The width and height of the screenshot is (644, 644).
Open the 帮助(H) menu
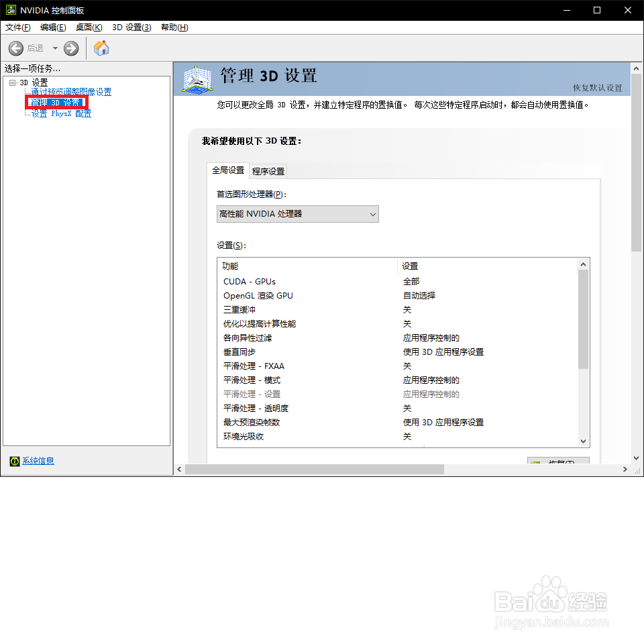[174, 28]
